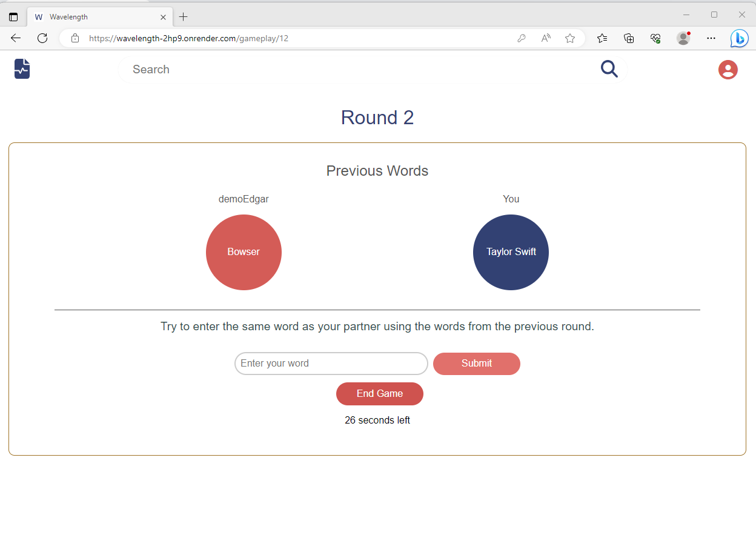Viewport: 756px width, 552px height.
Task: Click the red profile avatar icon
Action: click(x=728, y=70)
